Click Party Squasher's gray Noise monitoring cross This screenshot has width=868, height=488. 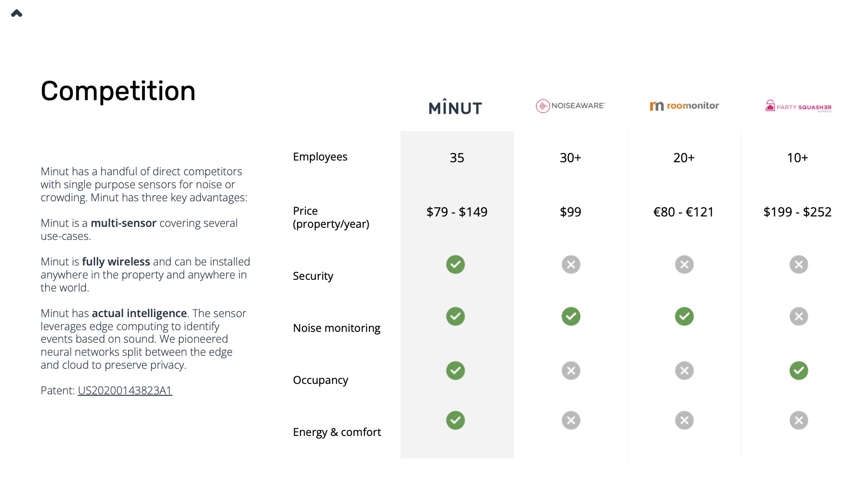pos(798,317)
